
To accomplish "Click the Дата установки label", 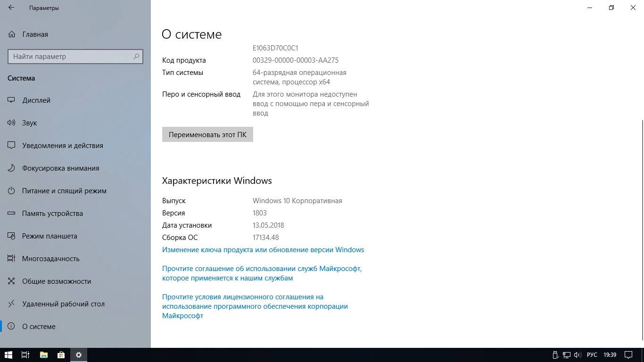I will [x=187, y=225].
